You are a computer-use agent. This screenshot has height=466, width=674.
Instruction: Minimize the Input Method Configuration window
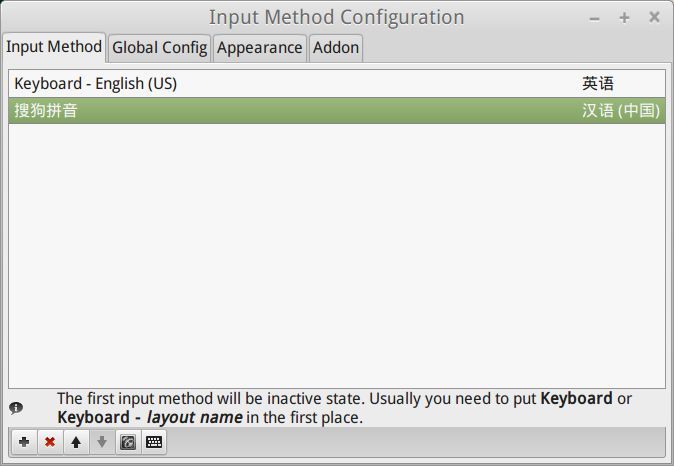click(595, 17)
